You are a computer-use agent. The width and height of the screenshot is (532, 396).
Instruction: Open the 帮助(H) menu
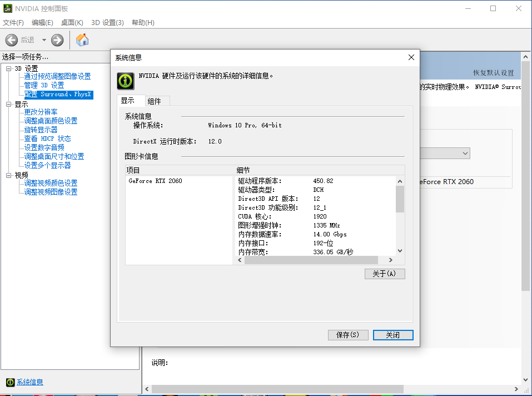click(x=143, y=23)
